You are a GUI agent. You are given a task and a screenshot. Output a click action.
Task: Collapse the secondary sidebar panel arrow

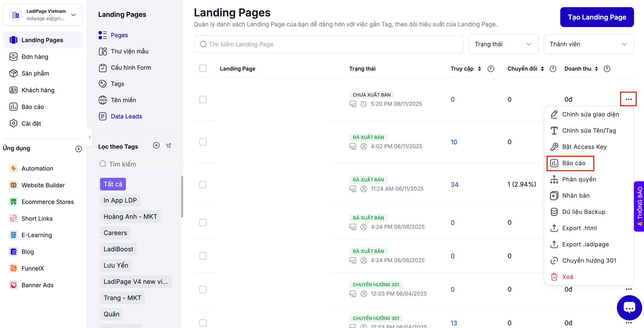[x=90, y=137]
